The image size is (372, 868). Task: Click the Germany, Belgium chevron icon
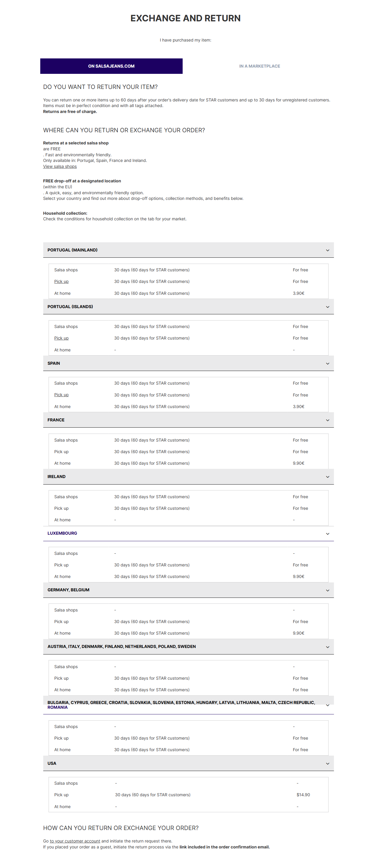327,590
